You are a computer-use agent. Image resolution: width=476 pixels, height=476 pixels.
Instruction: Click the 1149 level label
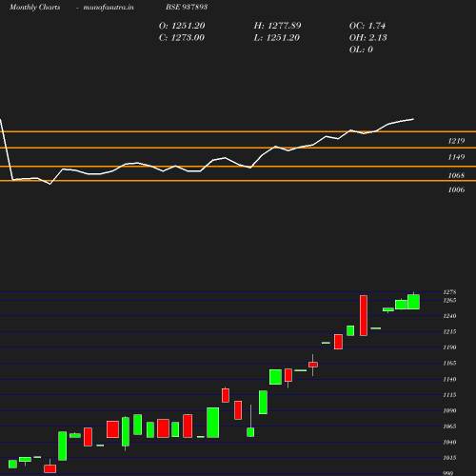[456, 157]
